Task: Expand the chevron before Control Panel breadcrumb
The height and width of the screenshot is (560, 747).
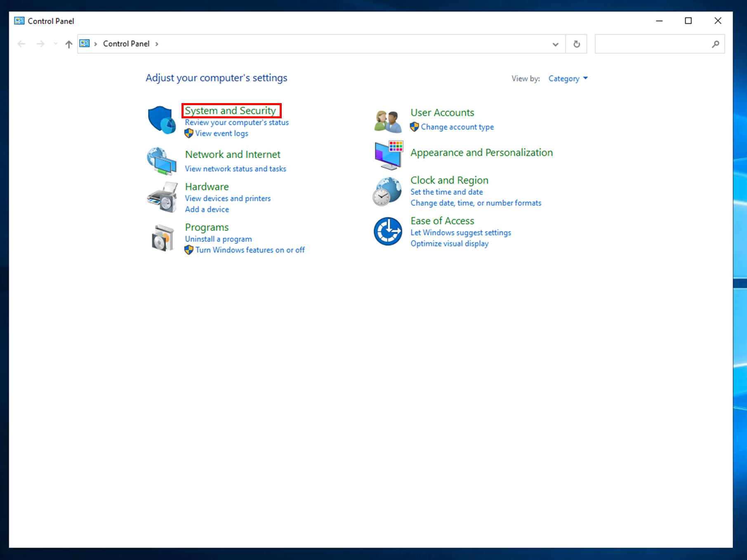Action: tap(96, 44)
